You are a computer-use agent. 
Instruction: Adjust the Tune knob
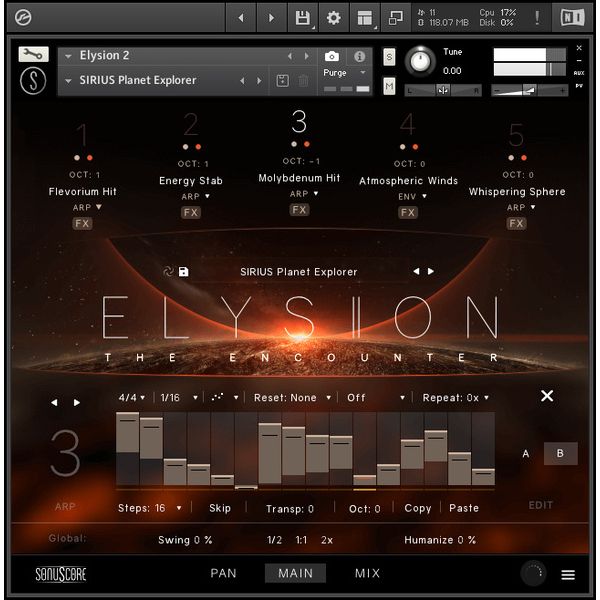(420, 61)
